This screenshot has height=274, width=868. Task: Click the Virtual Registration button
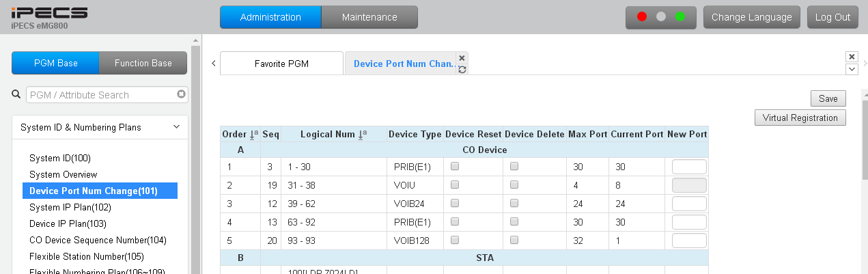click(800, 118)
